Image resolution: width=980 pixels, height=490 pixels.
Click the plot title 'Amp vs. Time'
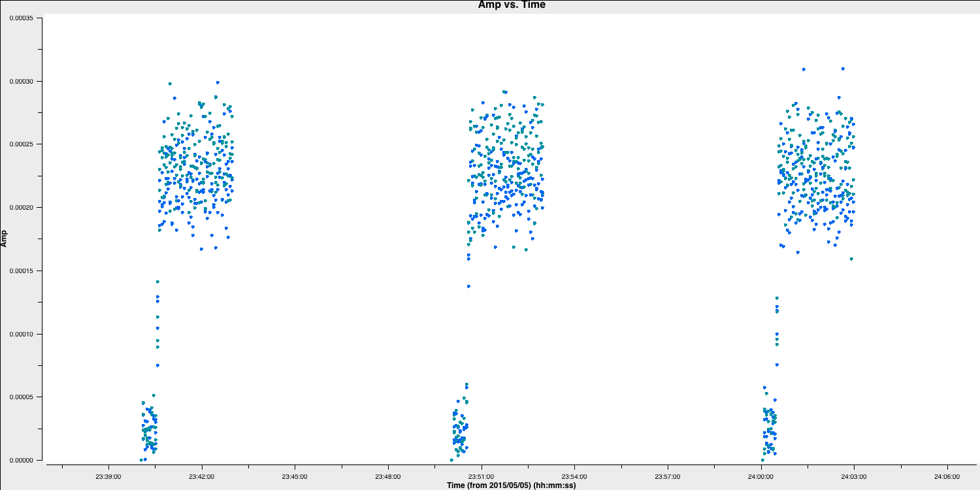coord(512,5)
